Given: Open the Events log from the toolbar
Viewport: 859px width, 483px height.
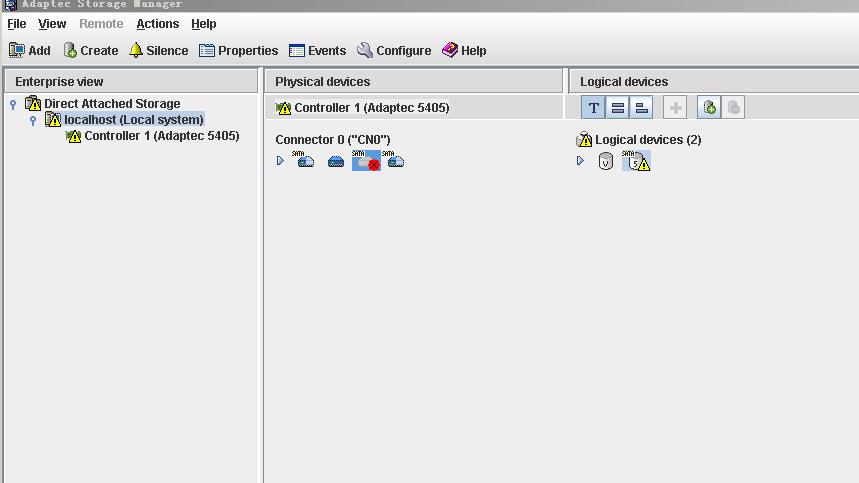Looking at the screenshot, I should [x=317, y=50].
